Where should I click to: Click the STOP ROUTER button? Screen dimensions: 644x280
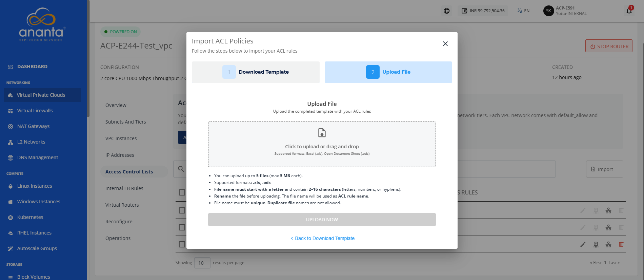(x=609, y=46)
